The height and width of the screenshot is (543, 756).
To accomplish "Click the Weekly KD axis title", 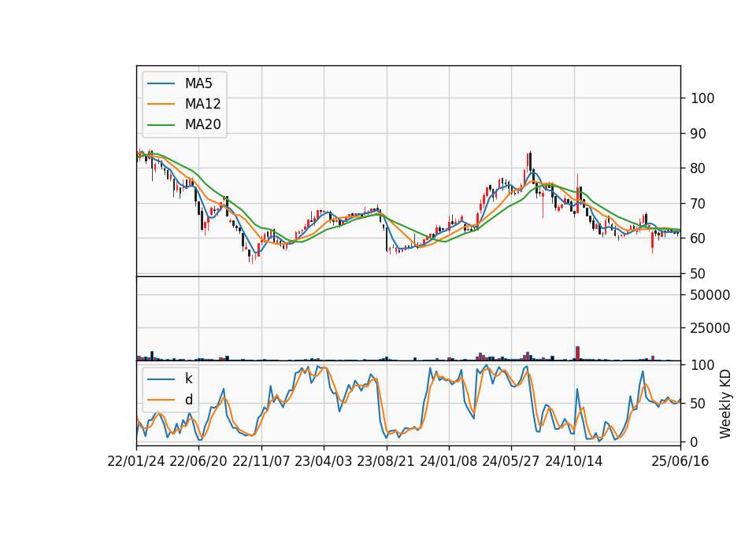I will click(724, 404).
